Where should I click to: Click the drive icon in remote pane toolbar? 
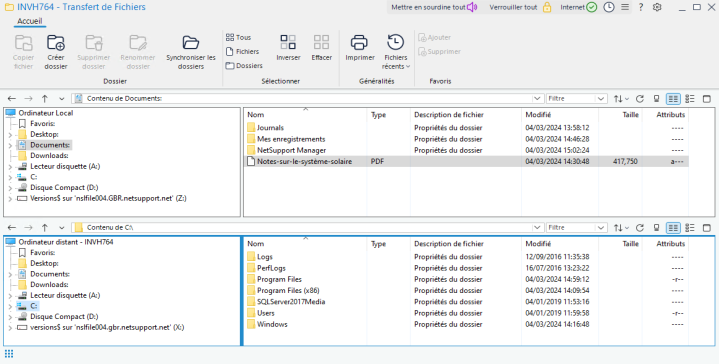coord(656,228)
